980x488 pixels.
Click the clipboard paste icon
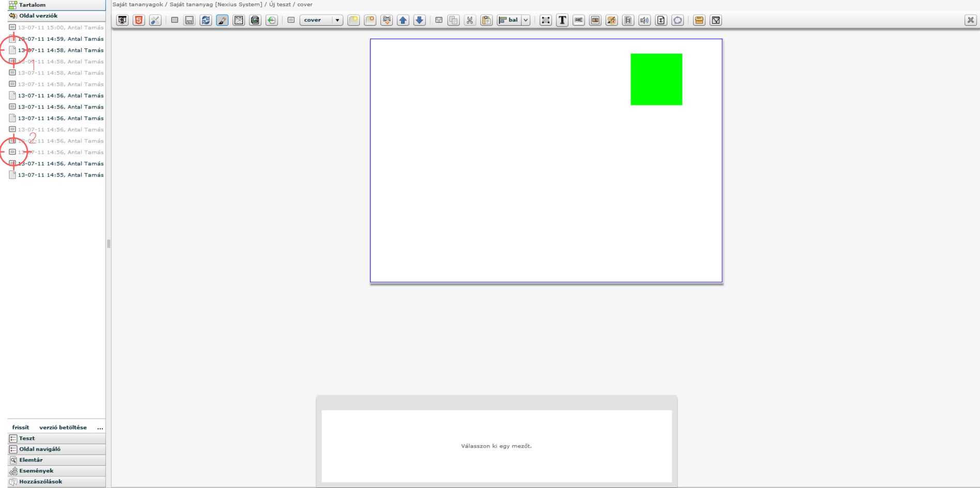486,20
